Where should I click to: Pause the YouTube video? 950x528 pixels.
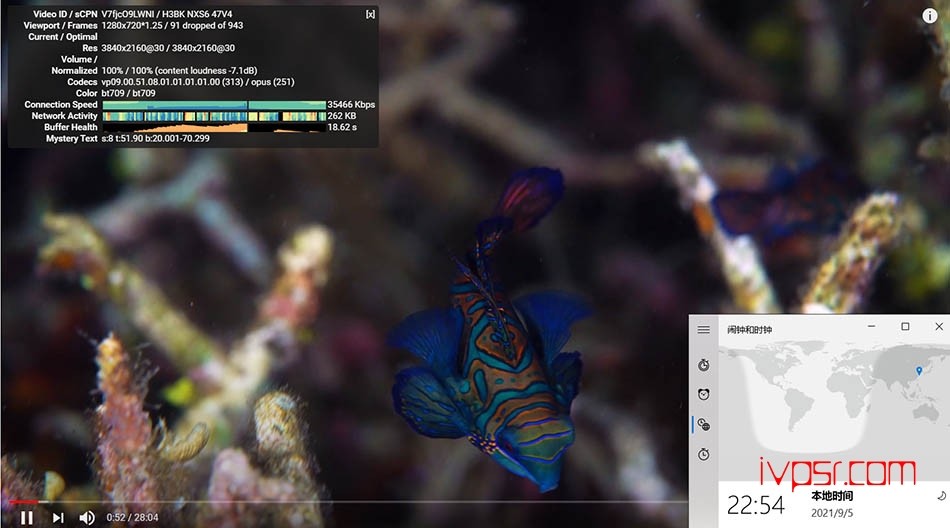(x=27, y=518)
